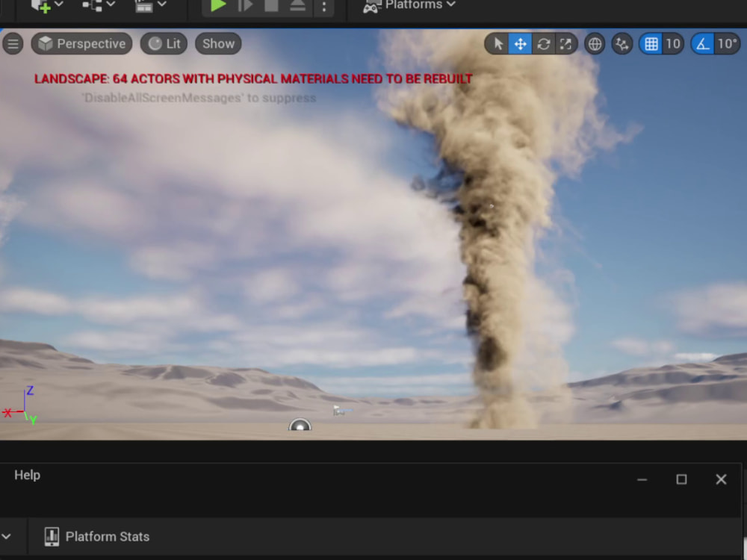Image resolution: width=747 pixels, height=560 pixels.
Task: Minimize the window below the viewport
Action: pyautogui.click(x=642, y=479)
